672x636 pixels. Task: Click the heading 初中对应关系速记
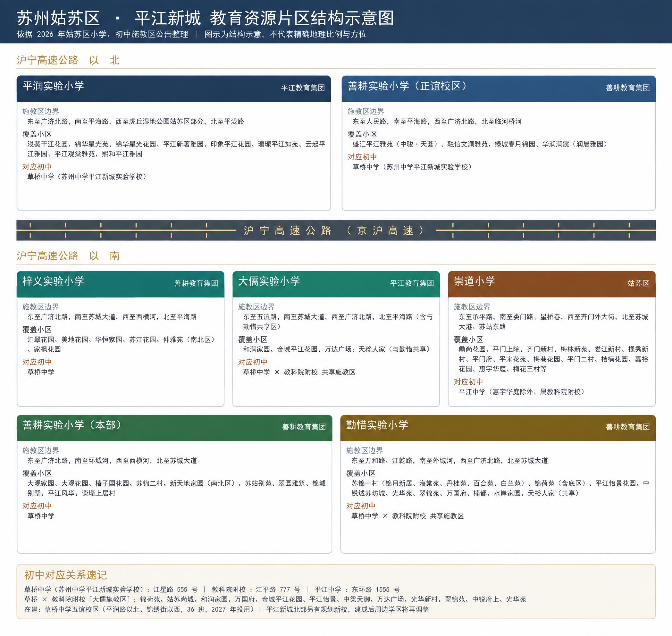[65, 575]
